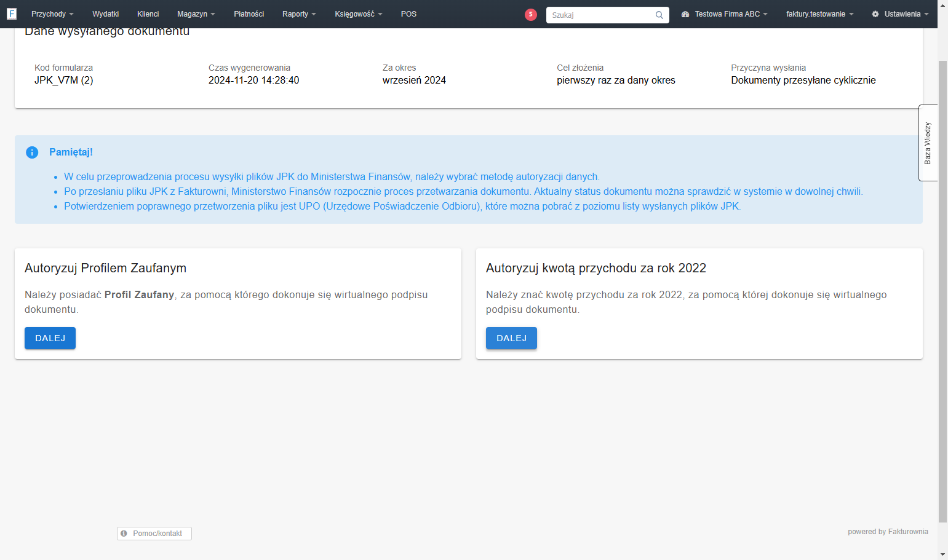Click the info icon in Pomoc/kontakt
The width and height of the screenshot is (948, 560).
click(x=124, y=534)
